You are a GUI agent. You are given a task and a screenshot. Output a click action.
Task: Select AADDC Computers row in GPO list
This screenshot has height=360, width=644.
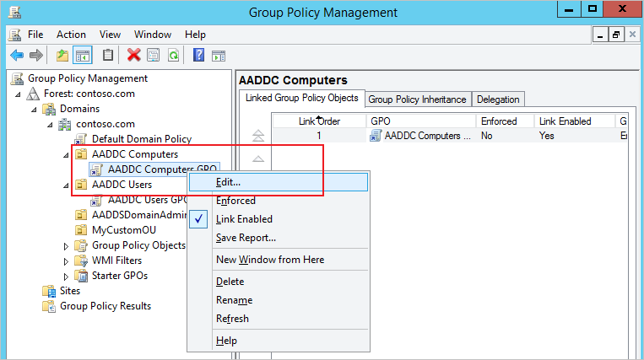pyautogui.click(x=450, y=136)
